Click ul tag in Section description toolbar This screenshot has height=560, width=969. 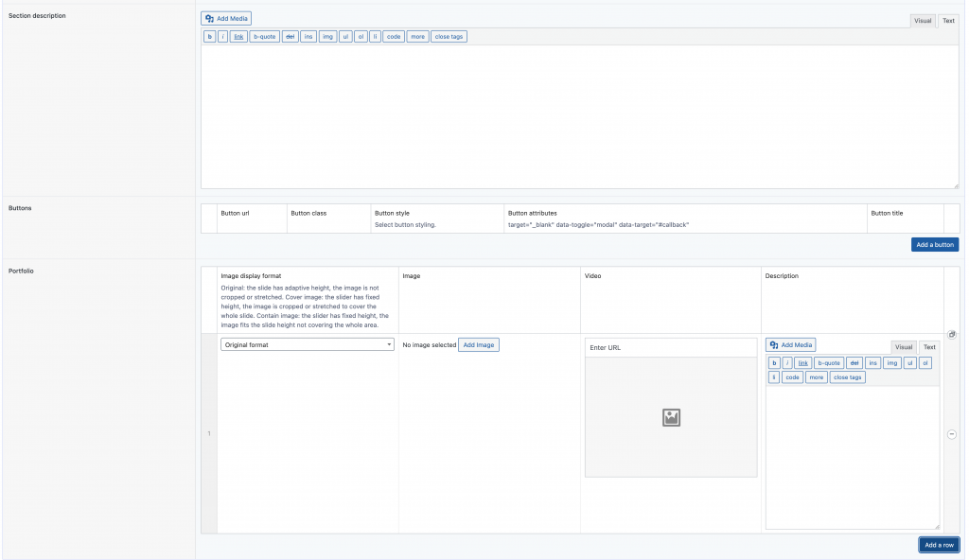345,37
